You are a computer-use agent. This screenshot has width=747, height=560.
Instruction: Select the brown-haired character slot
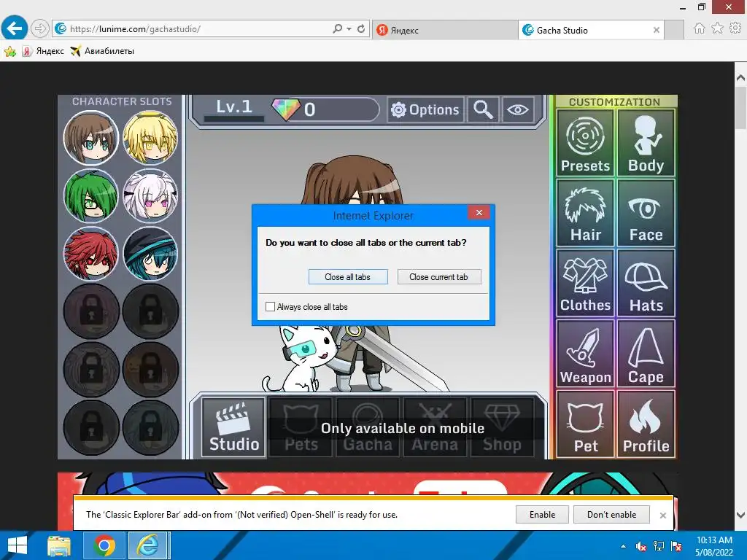pyautogui.click(x=91, y=138)
